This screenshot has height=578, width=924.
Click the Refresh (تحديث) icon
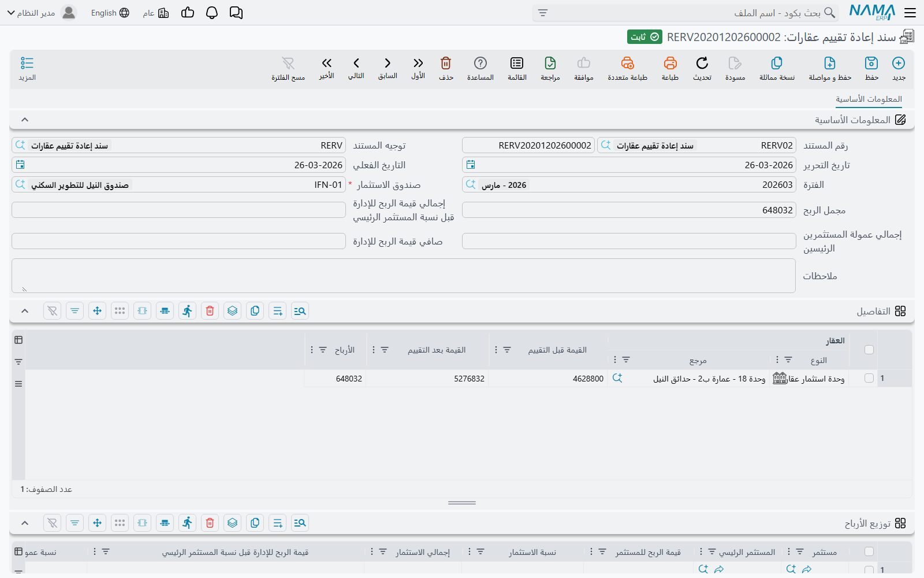click(x=702, y=63)
